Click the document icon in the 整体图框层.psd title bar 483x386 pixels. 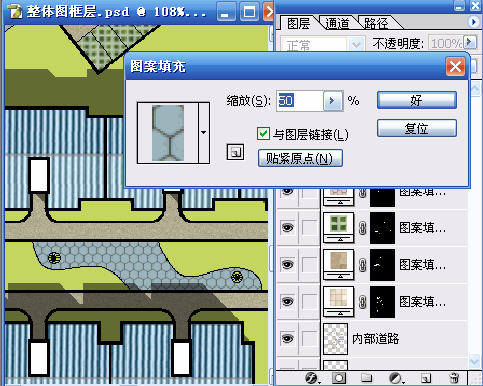click(15, 12)
